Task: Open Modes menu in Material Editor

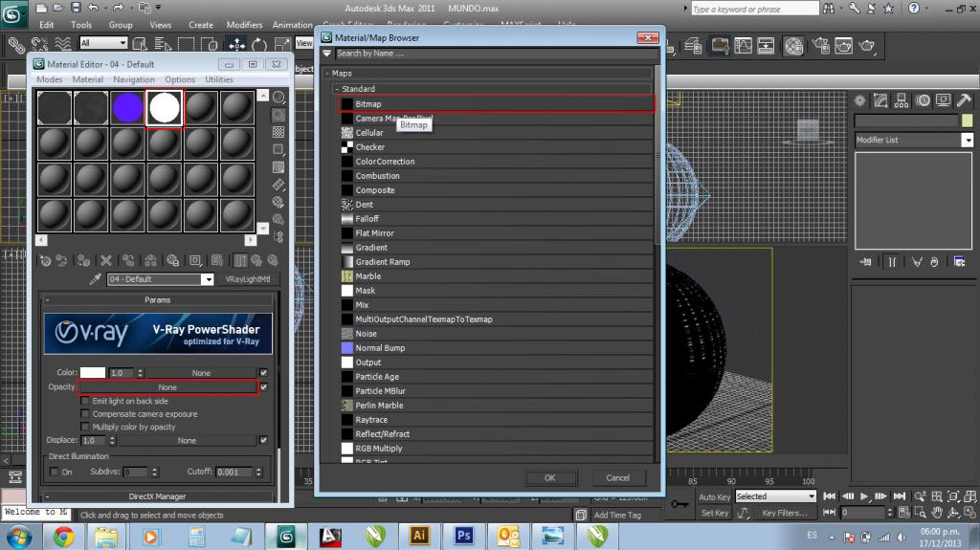Action: click(50, 79)
